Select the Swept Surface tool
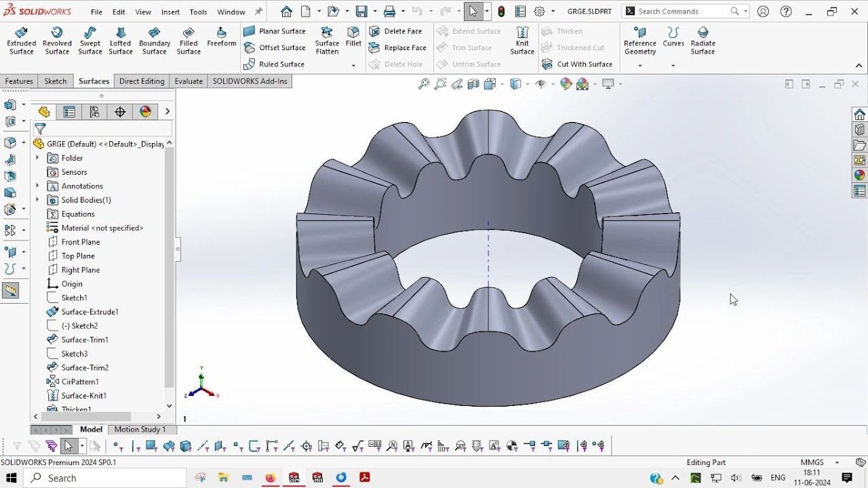This screenshot has height=488, width=868. coord(90,41)
